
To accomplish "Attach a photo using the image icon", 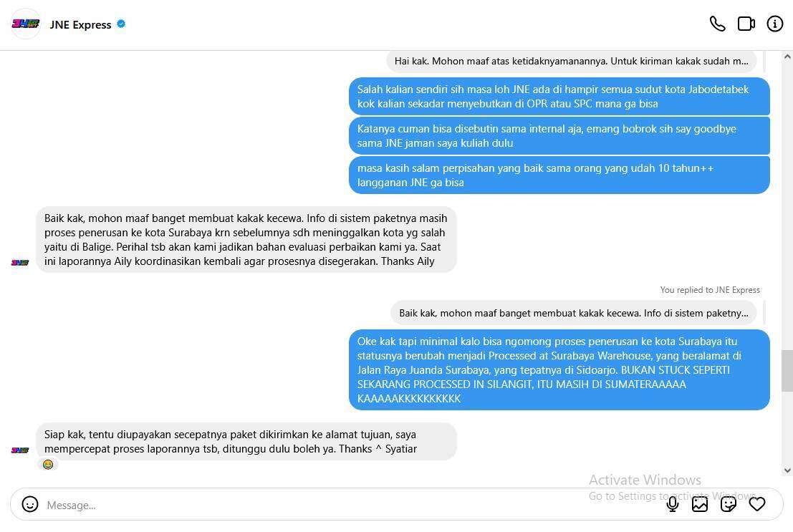I will [x=699, y=504].
